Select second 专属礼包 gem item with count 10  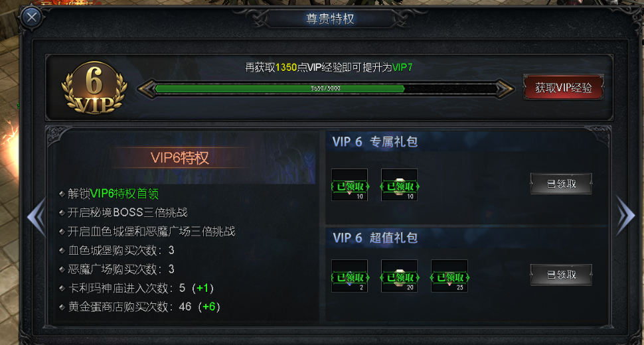coord(399,184)
